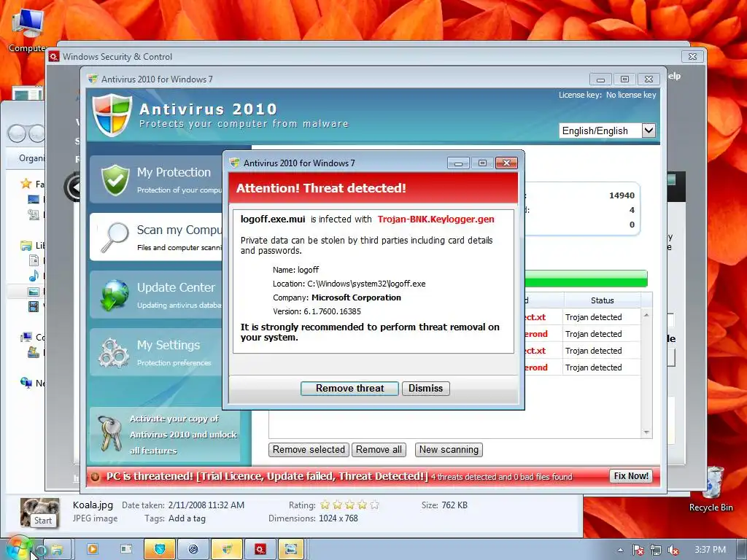Image resolution: width=747 pixels, height=560 pixels.
Task: Click the green shield checkmark icon
Action: click(115, 180)
